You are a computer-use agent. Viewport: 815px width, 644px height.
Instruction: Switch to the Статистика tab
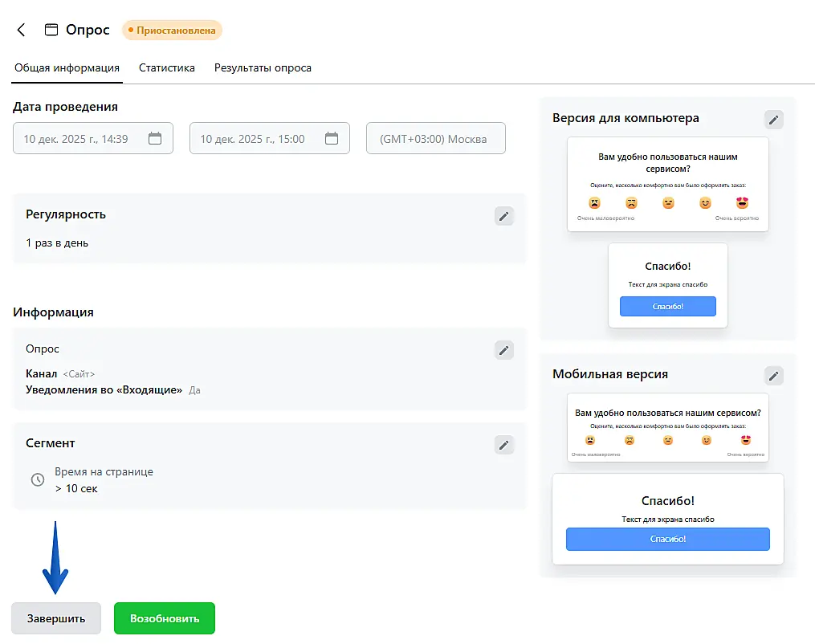click(167, 68)
